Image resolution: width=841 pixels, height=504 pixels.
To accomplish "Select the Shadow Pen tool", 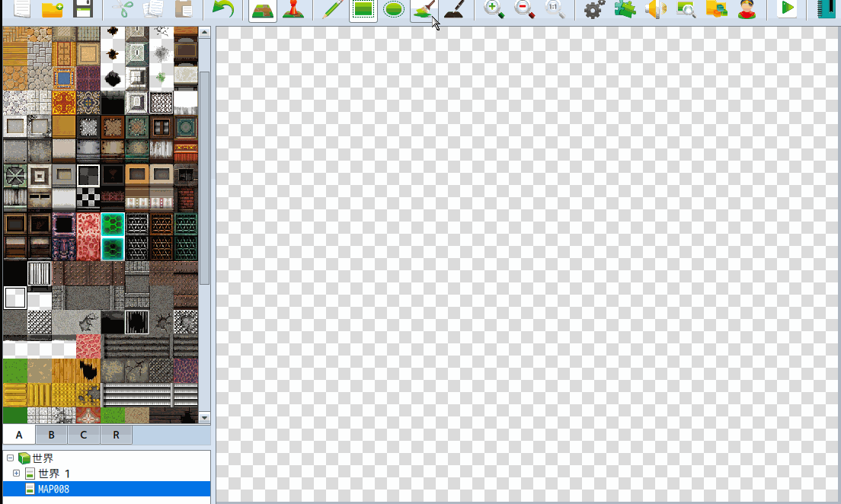I will [x=455, y=8].
